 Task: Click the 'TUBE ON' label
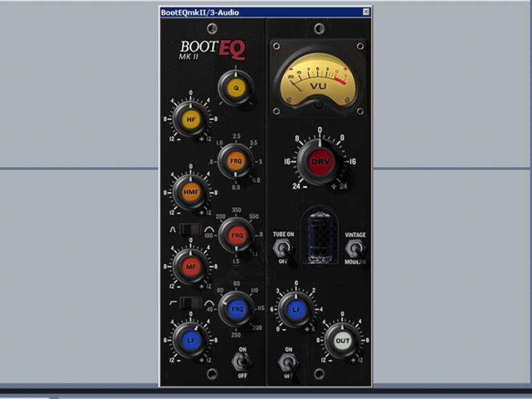point(283,234)
